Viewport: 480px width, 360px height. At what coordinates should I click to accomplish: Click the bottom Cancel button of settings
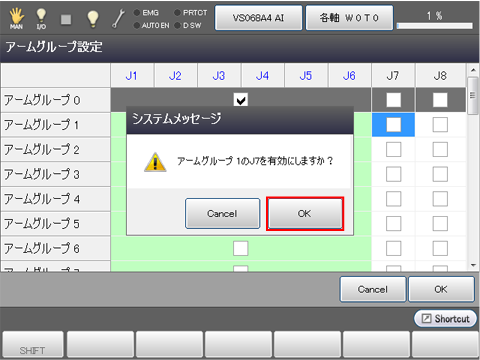(373, 289)
